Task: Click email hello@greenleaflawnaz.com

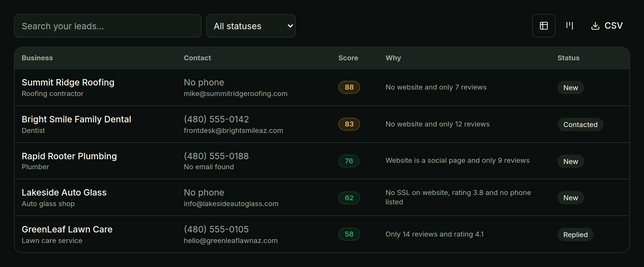Action: (x=231, y=241)
